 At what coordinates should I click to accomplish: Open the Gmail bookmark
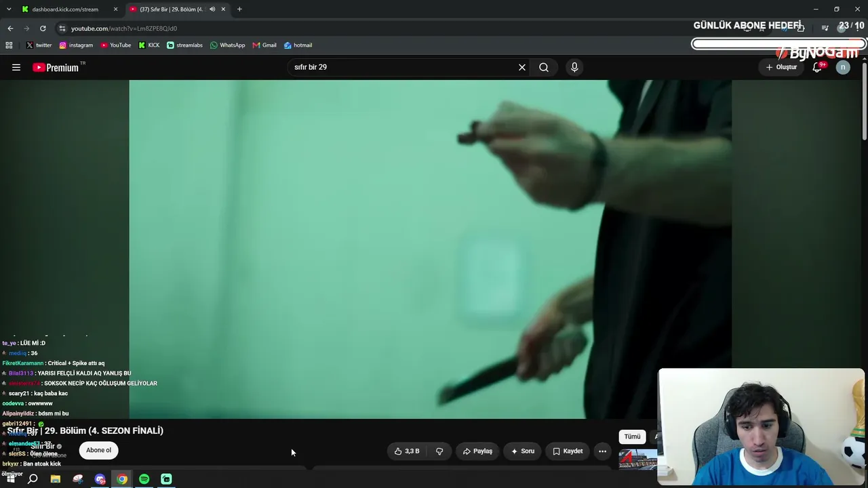tap(264, 45)
